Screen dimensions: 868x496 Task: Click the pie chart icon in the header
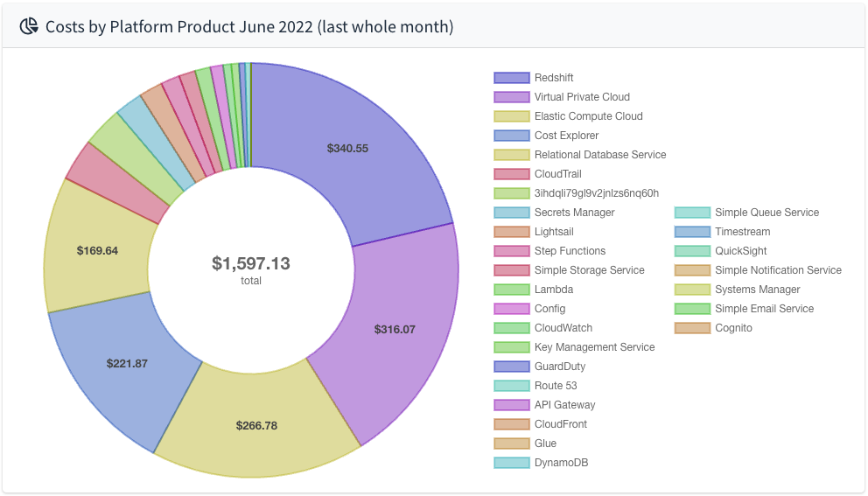(x=29, y=26)
